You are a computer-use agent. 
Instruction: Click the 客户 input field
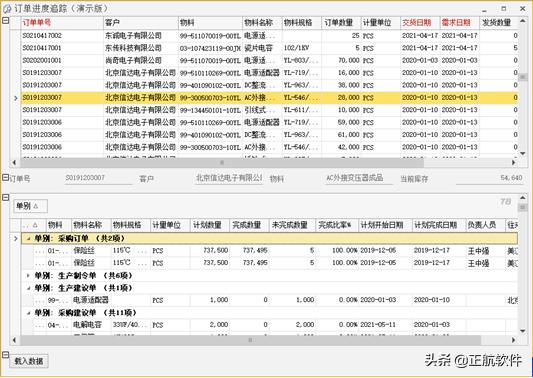pyautogui.click(x=229, y=178)
